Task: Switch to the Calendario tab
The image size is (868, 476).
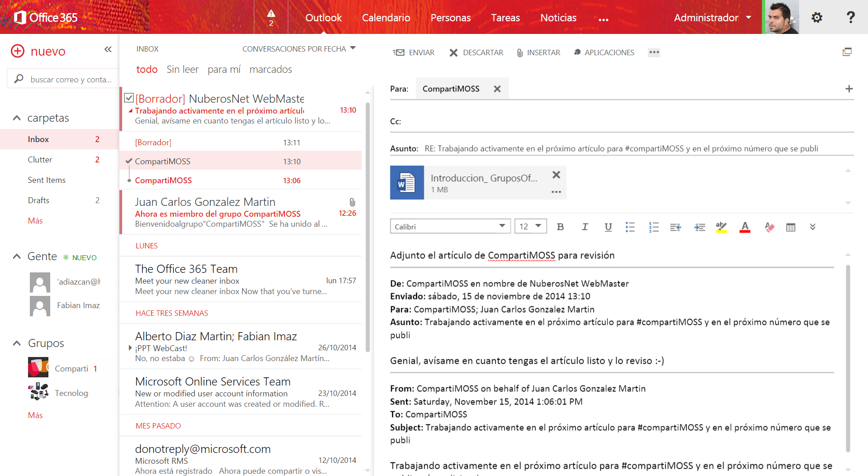Action: (x=385, y=17)
